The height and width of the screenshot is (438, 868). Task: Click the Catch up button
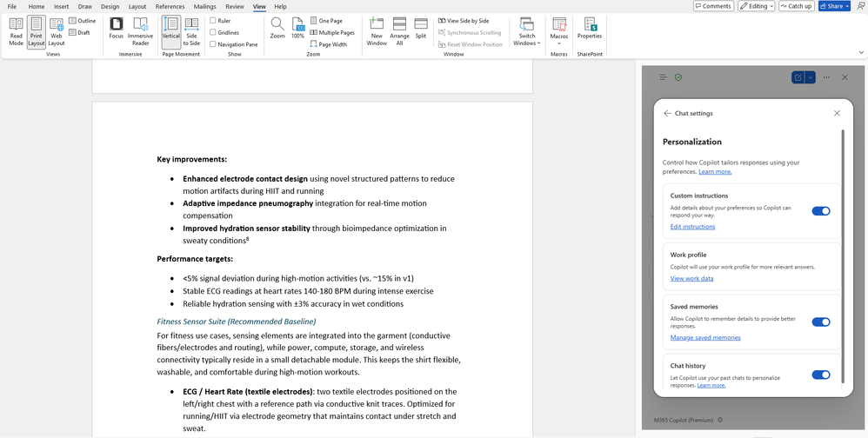(796, 6)
